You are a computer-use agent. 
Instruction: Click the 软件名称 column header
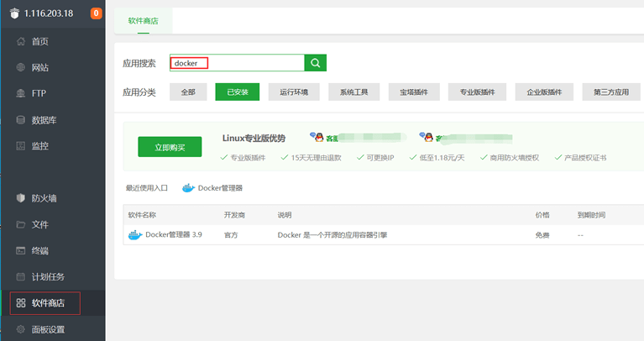(142, 215)
